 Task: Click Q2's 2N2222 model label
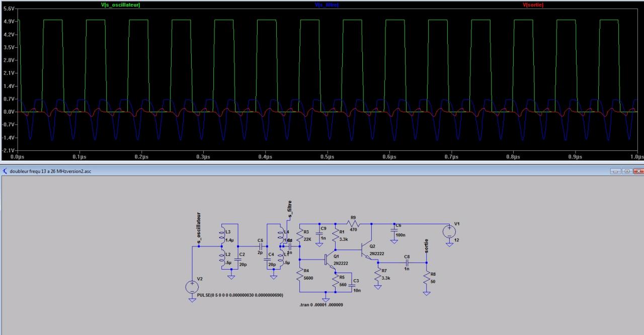coord(377,254)
